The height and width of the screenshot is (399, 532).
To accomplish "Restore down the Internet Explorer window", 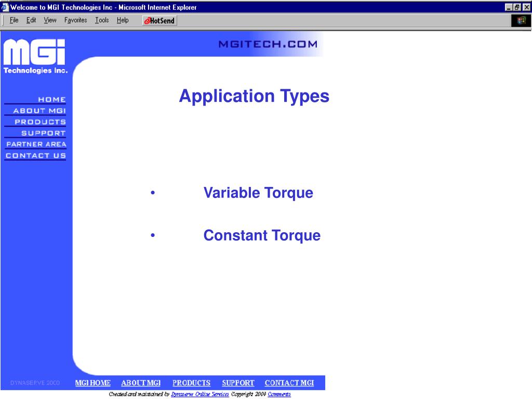I will (x=517, y=7).
